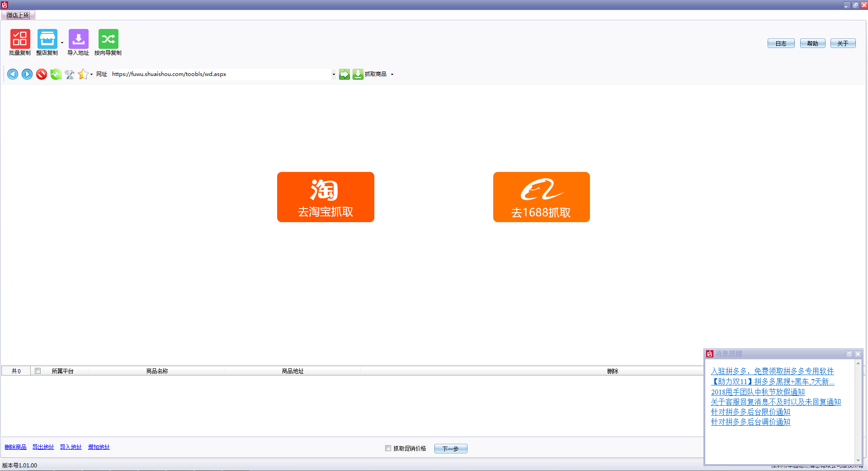
Task: Go forward with the blue forward arrow
Action: coord(27,74)
